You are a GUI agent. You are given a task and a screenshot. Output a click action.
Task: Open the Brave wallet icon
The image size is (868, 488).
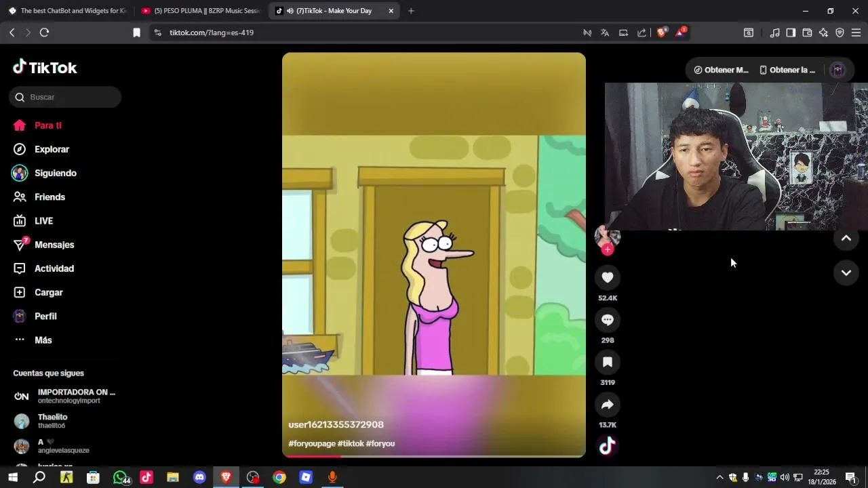(807, 33)
